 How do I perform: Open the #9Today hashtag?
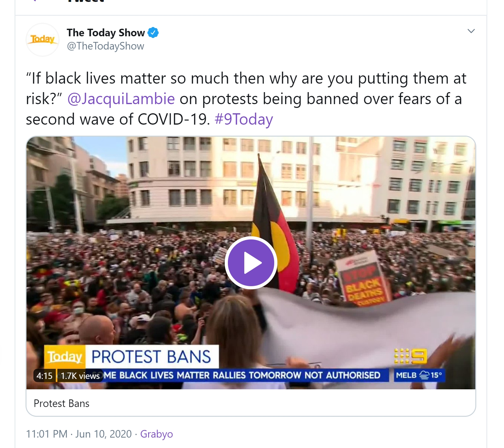(244, 119)
